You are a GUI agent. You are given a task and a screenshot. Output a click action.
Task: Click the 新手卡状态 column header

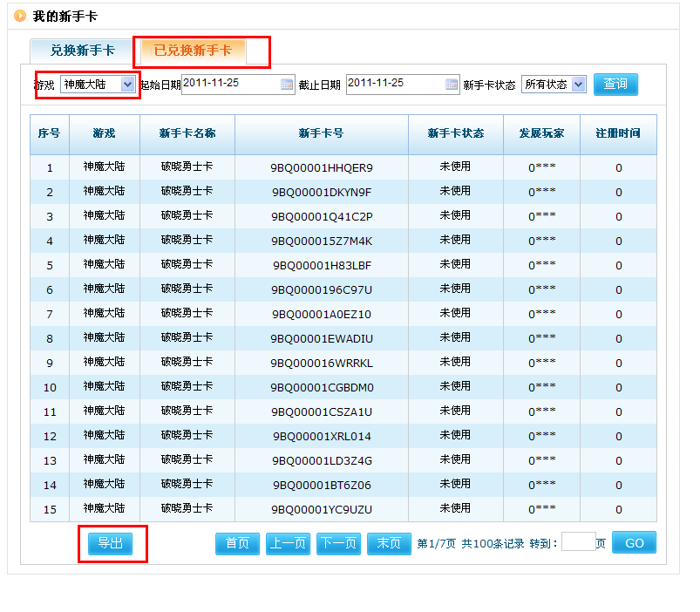pyautogui.click(x=455, y=133)
